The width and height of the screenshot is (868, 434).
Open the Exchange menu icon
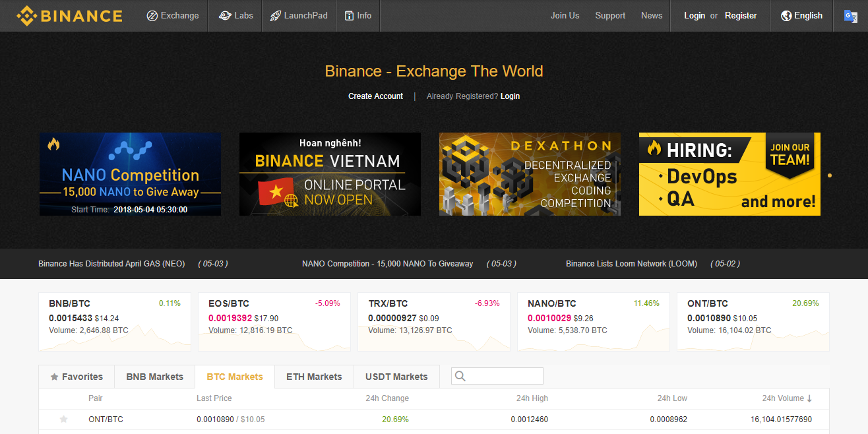point(152,16)
